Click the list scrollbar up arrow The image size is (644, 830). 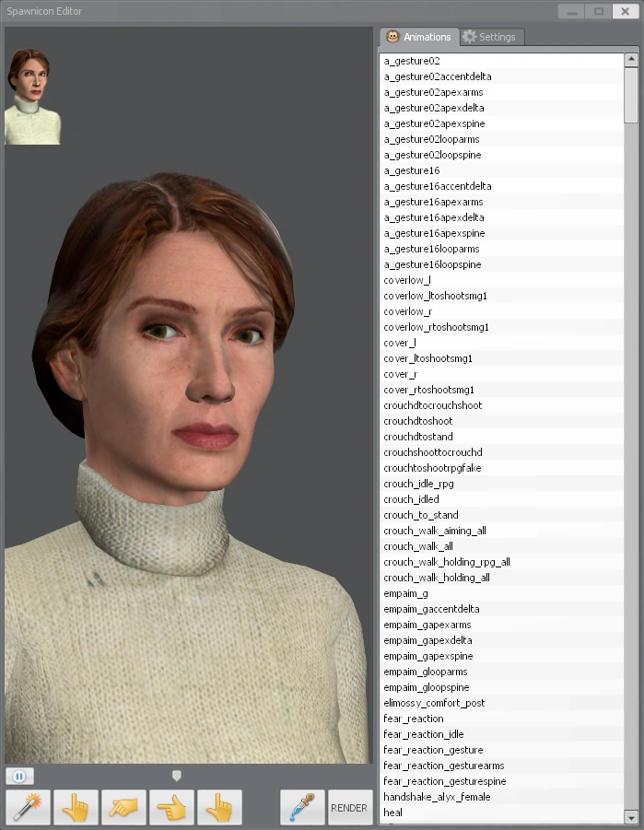pos(631,59)
